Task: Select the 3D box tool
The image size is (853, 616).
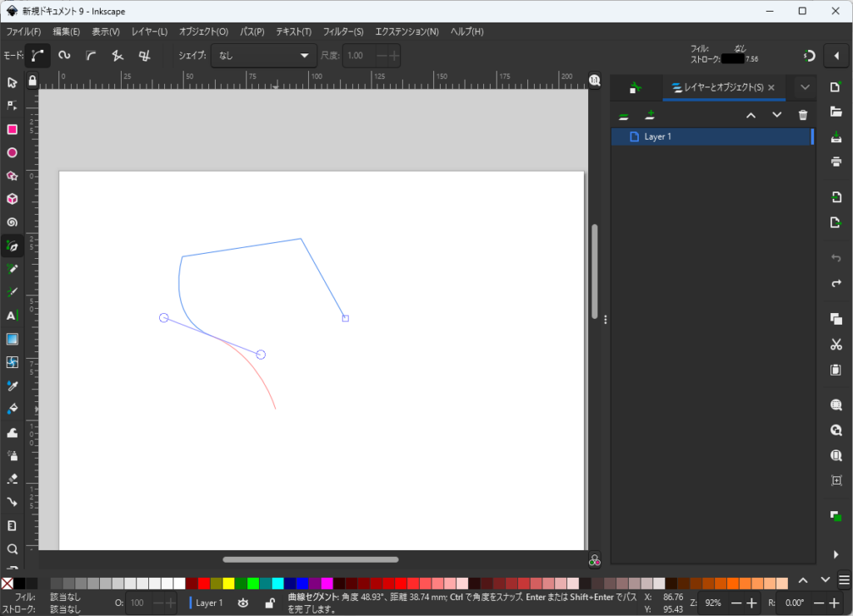Action: point(12,199)
